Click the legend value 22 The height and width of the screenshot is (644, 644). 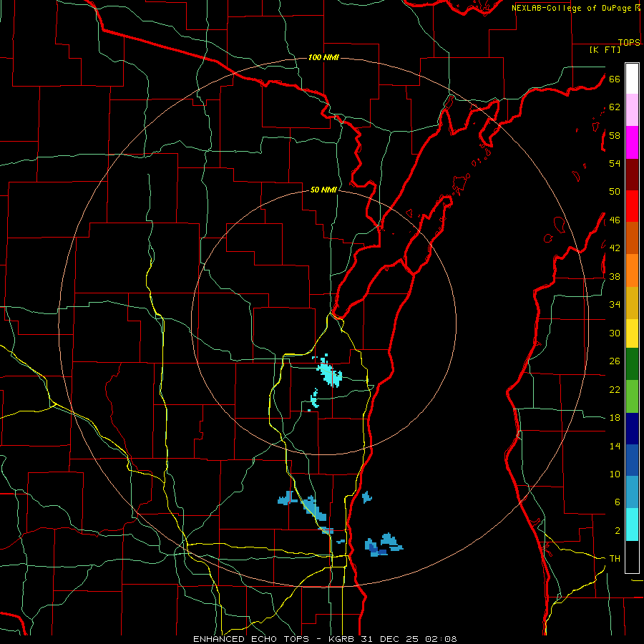click(615, 389)
